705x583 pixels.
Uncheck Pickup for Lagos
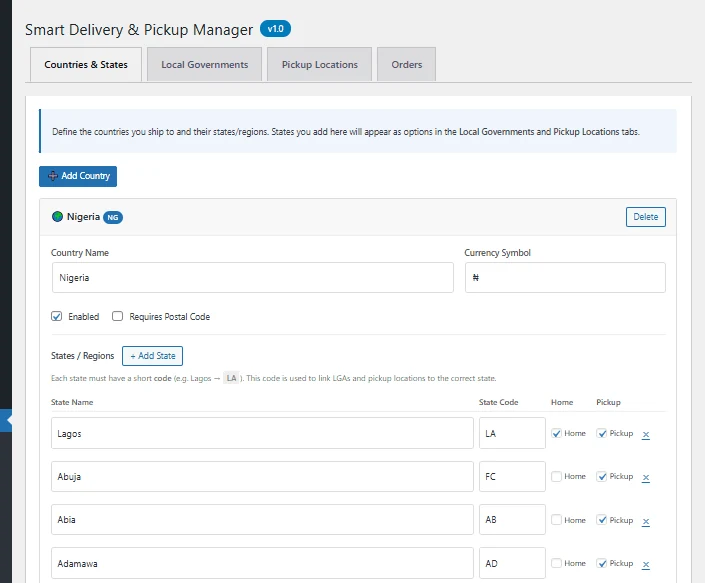click(602, 433)
